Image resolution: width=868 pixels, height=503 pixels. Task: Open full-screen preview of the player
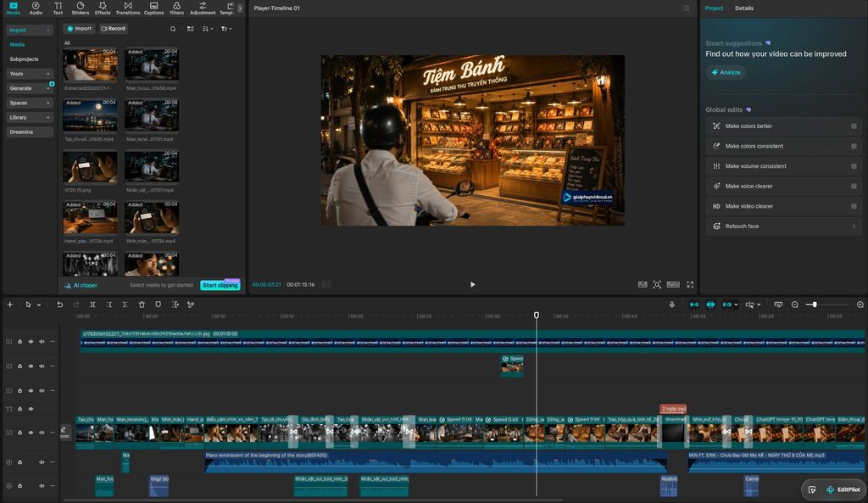pos(690,284)
